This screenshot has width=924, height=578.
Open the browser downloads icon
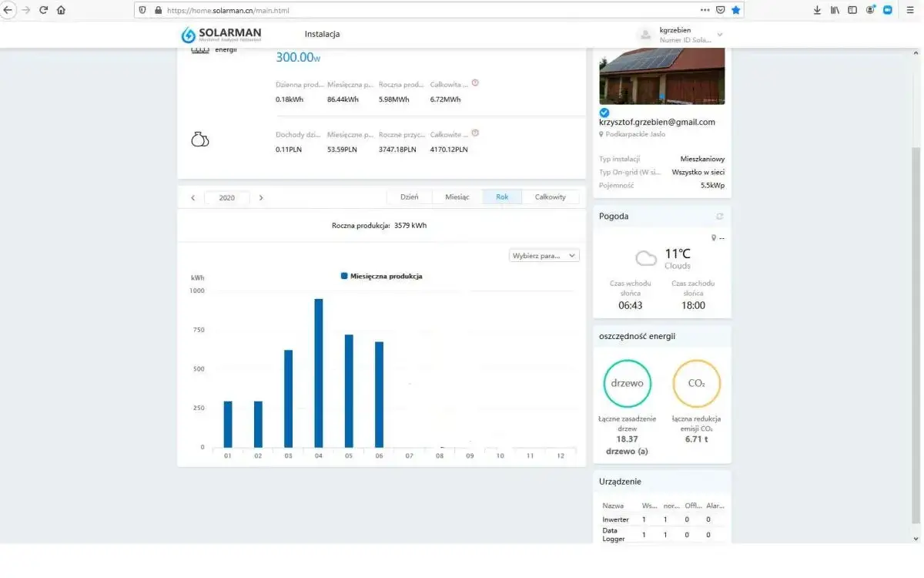(817, 10)
